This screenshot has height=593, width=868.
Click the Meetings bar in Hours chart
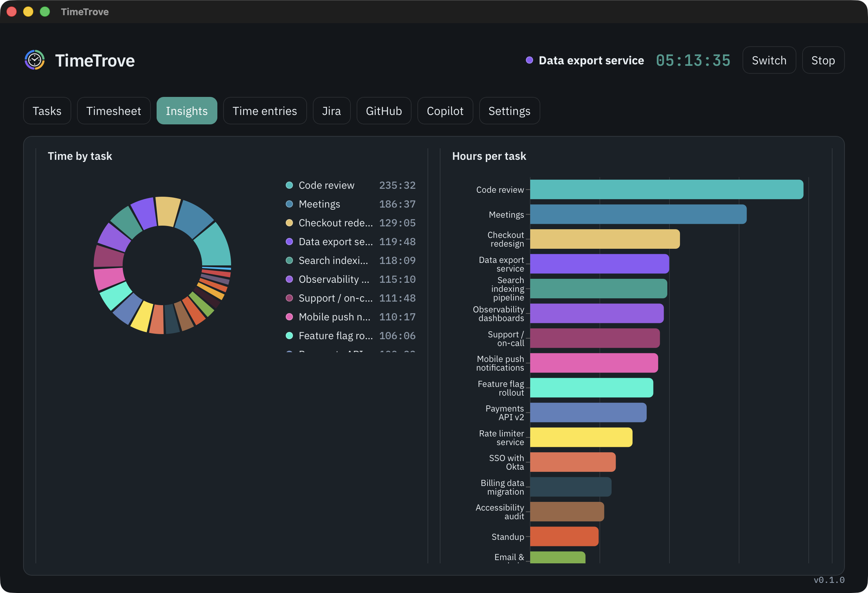click(x=638, y=214)
